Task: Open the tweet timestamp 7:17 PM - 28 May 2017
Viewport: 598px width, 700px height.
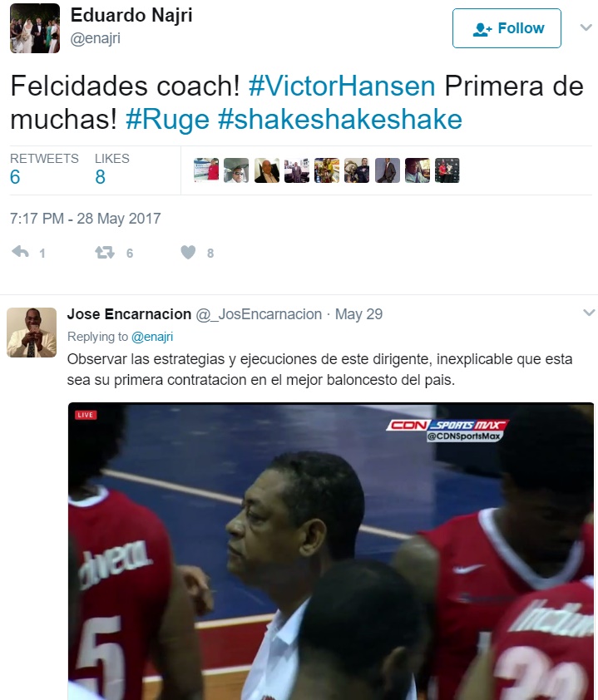Action: (x=86, y=219)
